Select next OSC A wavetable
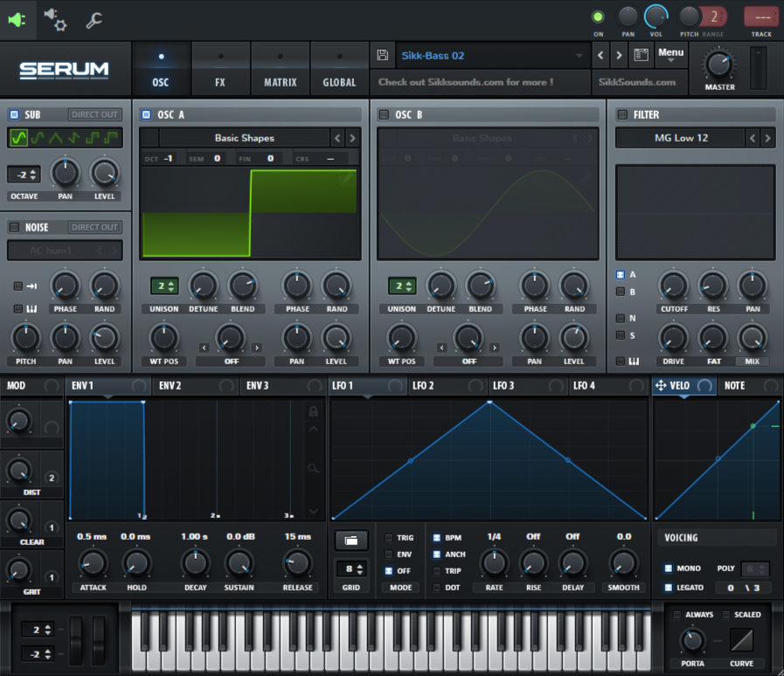 coord(352,138)
